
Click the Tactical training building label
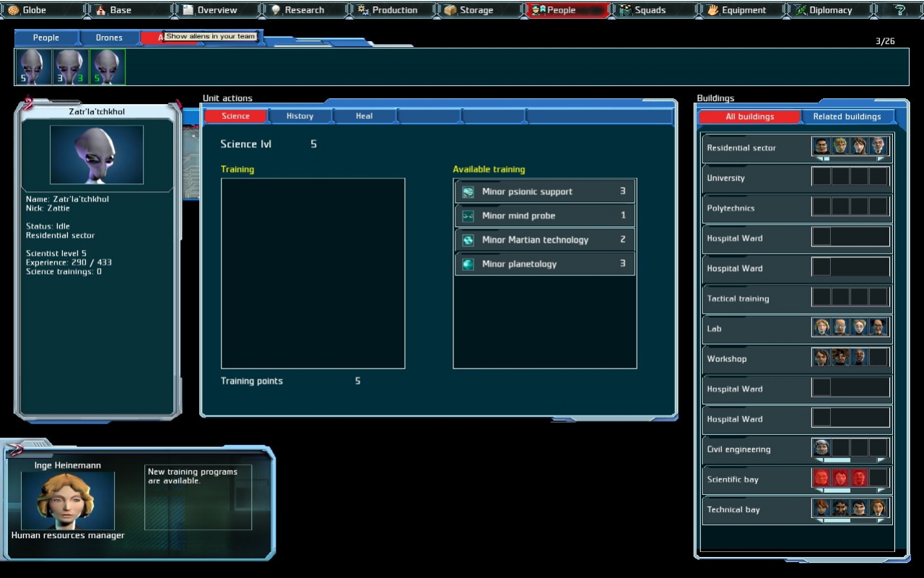point(738,298)
